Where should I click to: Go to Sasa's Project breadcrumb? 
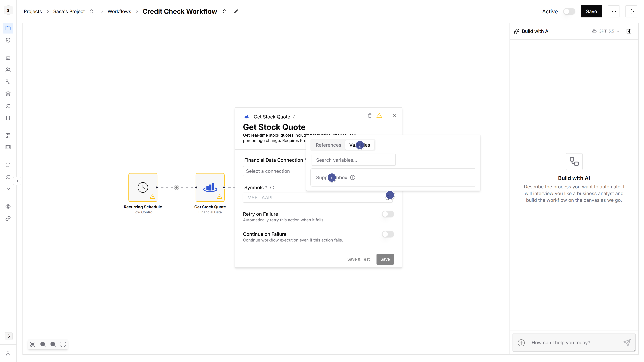[69, 12]
